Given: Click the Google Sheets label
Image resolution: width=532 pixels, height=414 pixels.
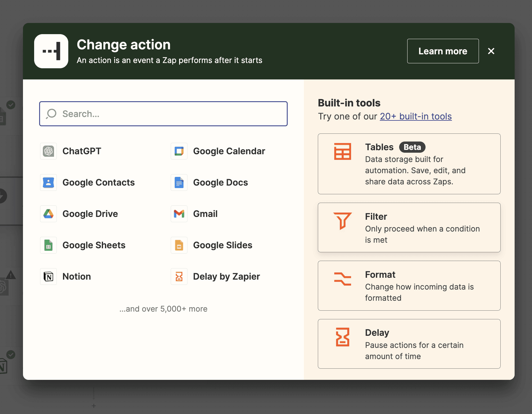Looking at the screenshot, I should (94, 245).
